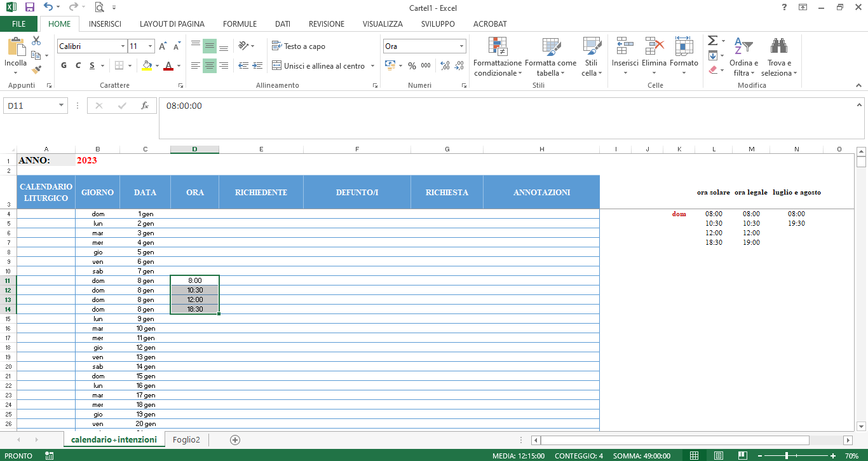This screenshot has width=868, height=461.
Task: Toggle middle vertical alignment
Action: (210, 46)
